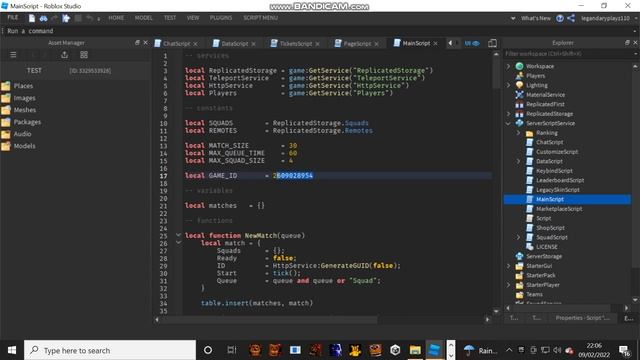Open the TEST ribbon tab

click(x=170, y=18)
